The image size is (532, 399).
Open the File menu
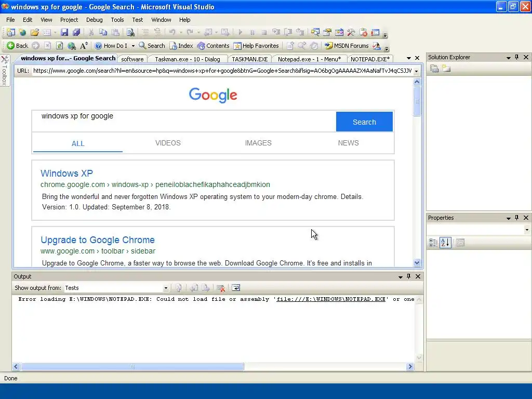pyautogui.click(x=10, y=20)
